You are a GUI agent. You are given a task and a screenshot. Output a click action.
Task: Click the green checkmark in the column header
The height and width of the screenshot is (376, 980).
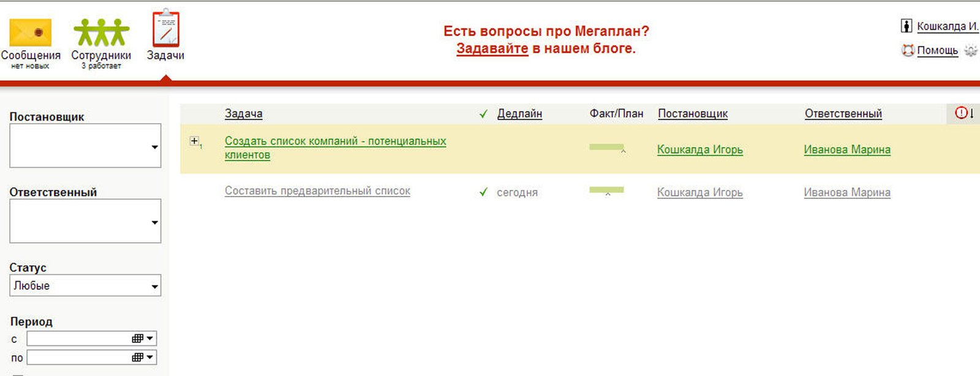tap(483, 114)
